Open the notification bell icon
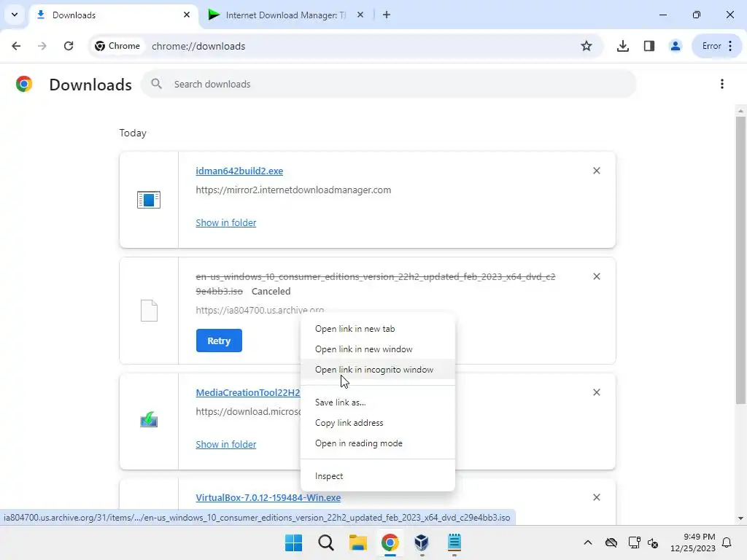This screenshot has height=560, width=747. coord(727,542)
